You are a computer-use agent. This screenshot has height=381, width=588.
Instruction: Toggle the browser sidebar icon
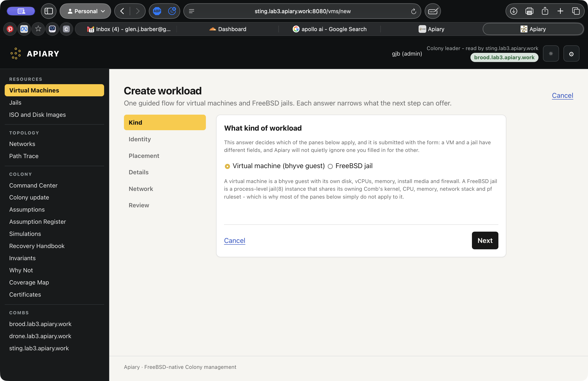[48, 11]
